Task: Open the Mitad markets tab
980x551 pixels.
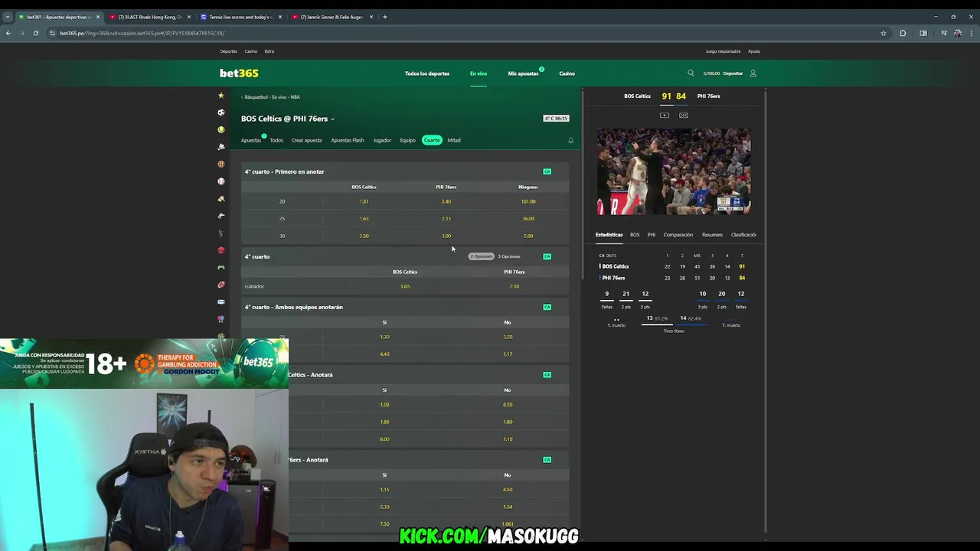Action: pyautogui.click(x=454, y=140)
